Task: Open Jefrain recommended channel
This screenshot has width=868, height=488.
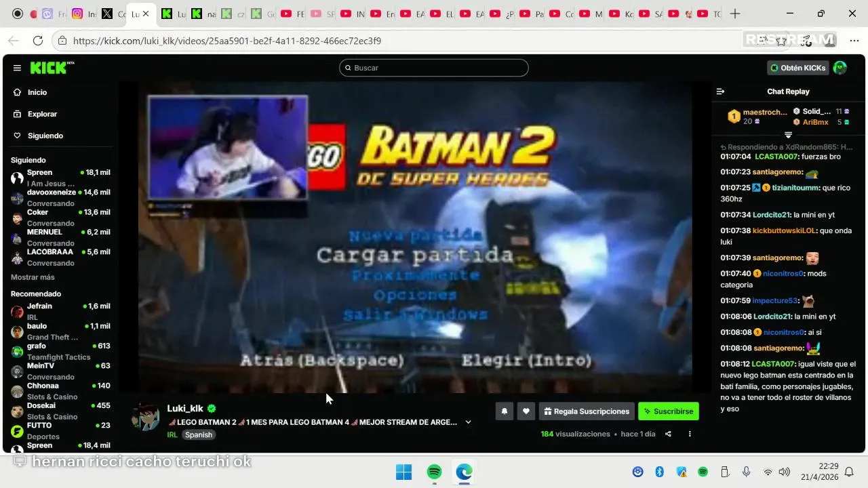Action: click(60, 311)
